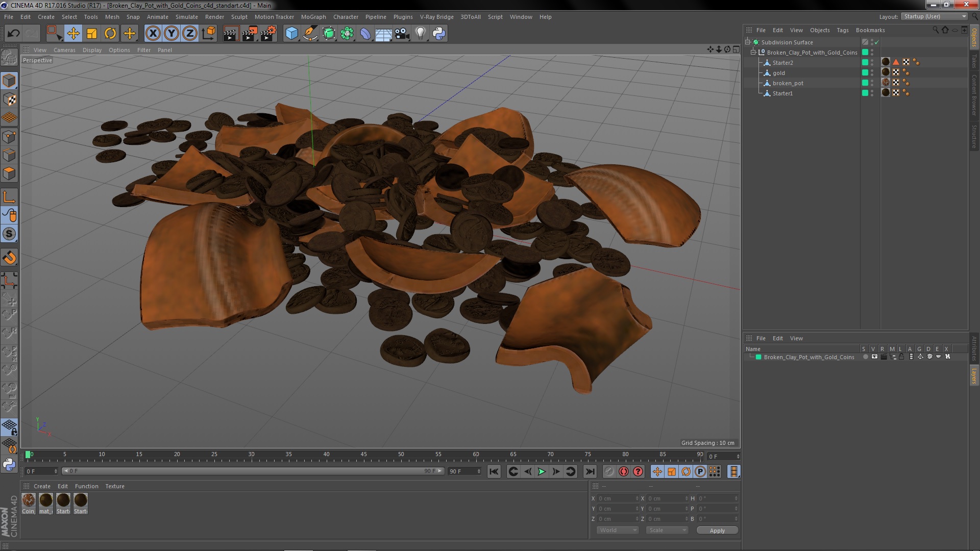Open the World coordinate dropdown
Screen dimensions: 980x551
coord(618,530)
